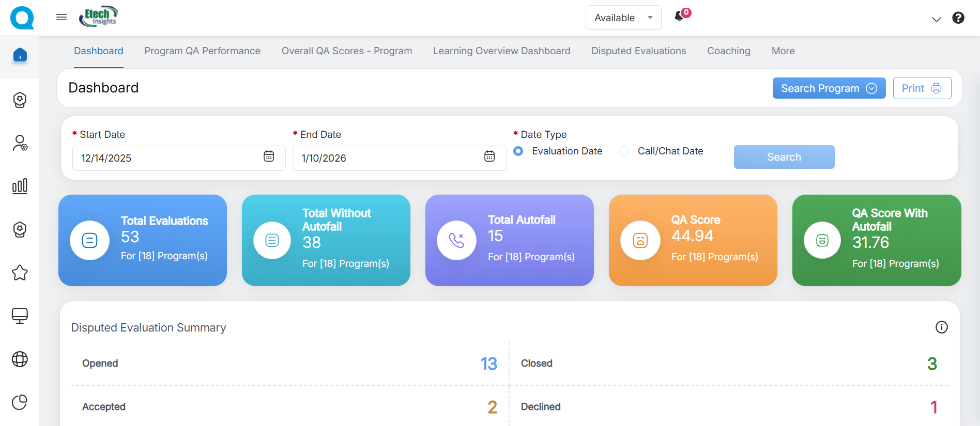980x426 pixels.
Task: Click the help question mark icon
Action: [x=958, y=18]
